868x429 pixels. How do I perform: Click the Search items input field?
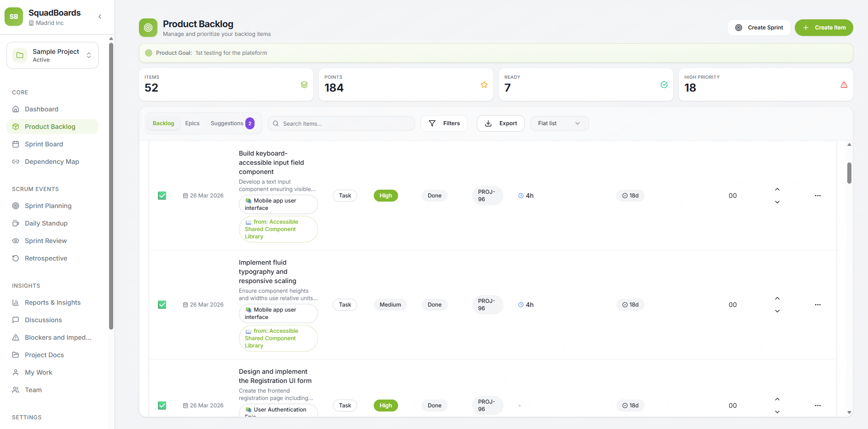coord(345,123)
